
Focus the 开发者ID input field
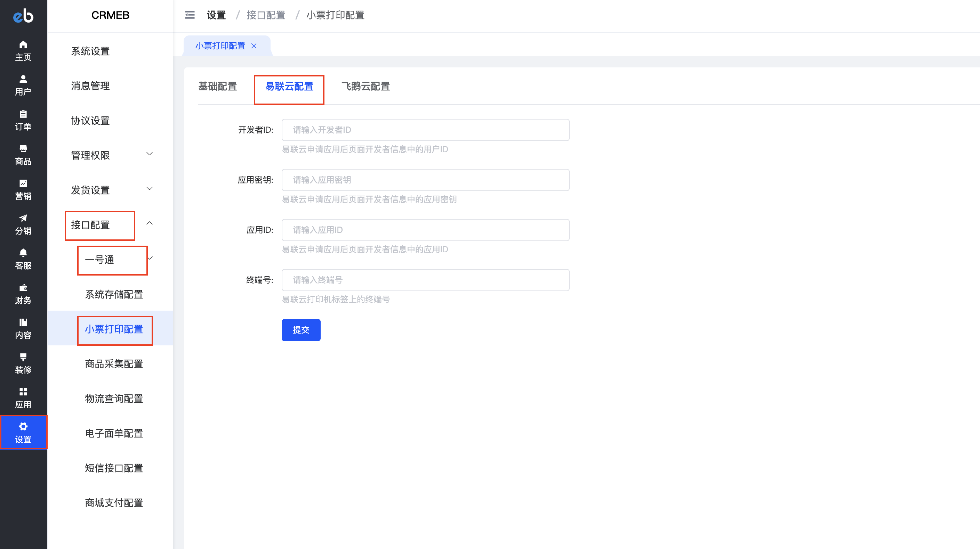coord(425,130)
